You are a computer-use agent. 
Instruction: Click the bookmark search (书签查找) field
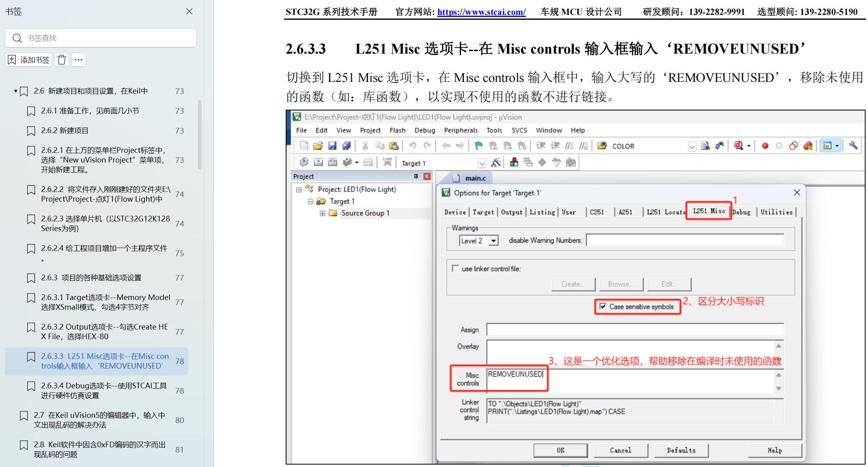[101, 38]
